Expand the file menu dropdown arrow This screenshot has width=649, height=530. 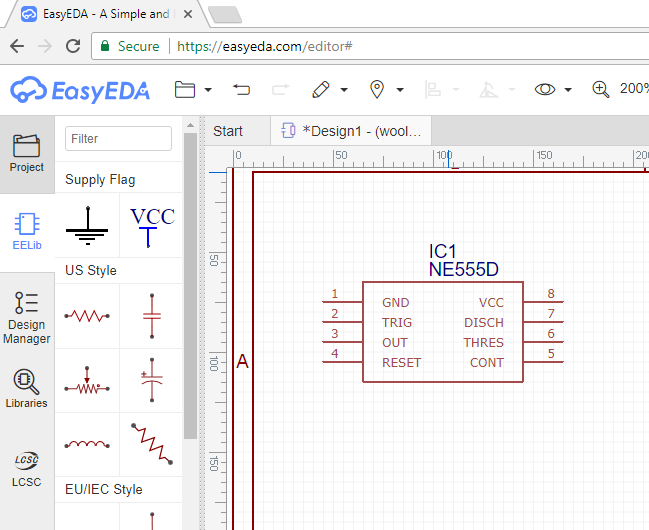pyautogui.click(x=208, y=89)
